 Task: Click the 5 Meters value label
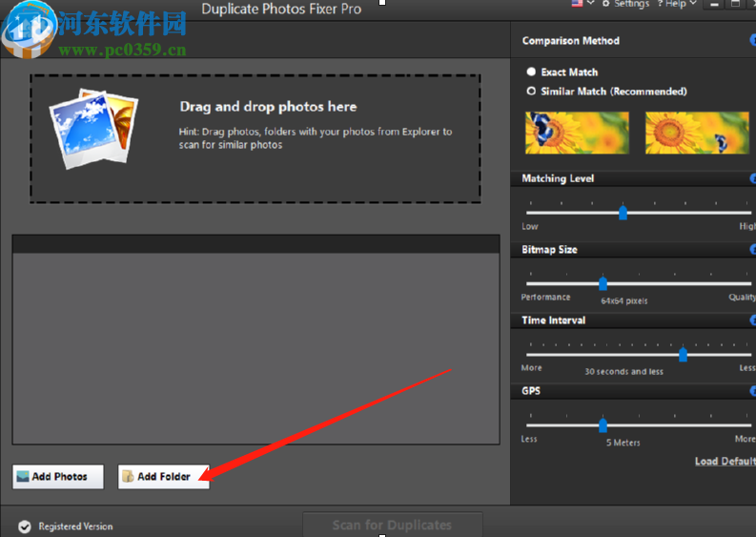623,443
